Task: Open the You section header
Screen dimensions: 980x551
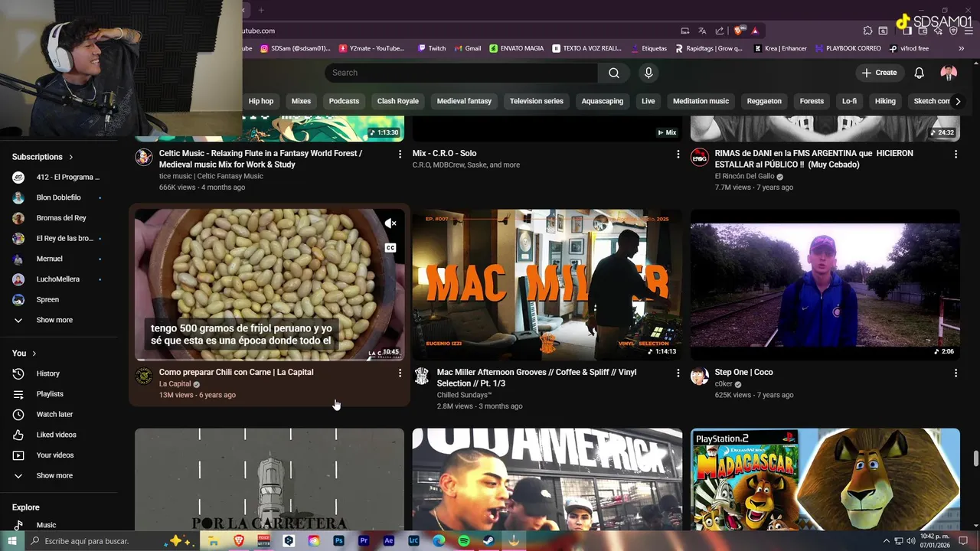Action: coord(24,354)
